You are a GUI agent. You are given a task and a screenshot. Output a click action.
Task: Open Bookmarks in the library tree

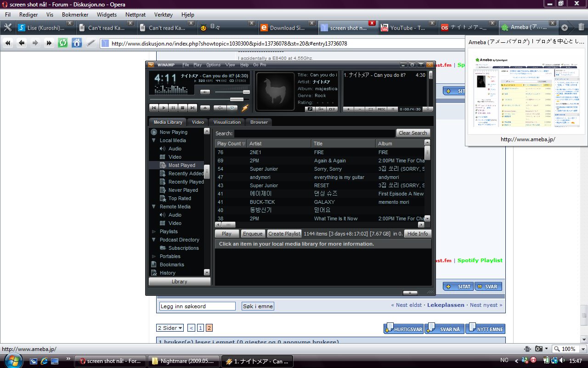pyautogui.click(x=172, y=264)
